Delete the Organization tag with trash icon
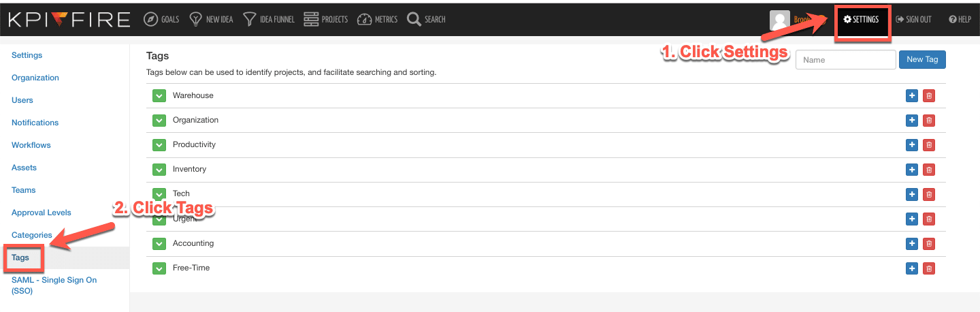This screenshot has height=312, width=980. 929,121
